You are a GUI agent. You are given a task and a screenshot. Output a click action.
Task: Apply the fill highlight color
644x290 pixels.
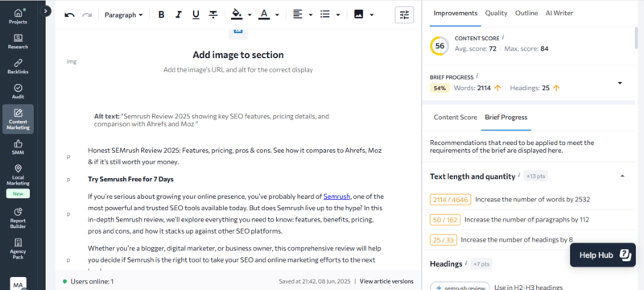click(x=237, y=14)
